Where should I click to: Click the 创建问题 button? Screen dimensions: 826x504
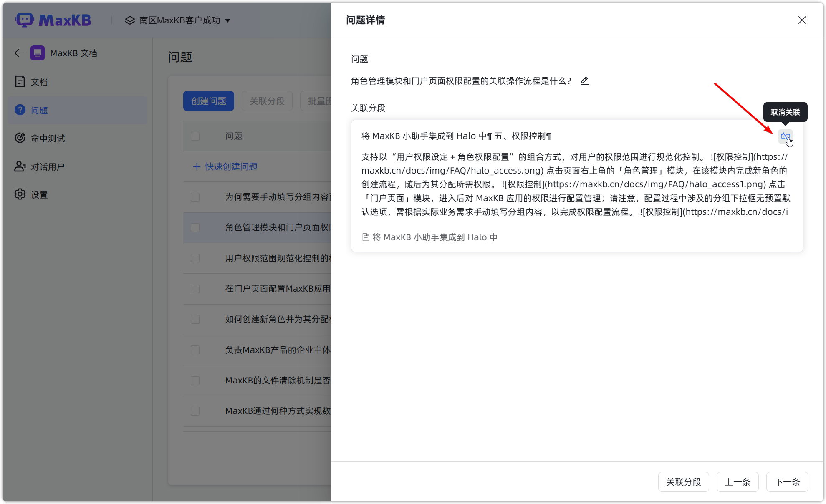(x=208, y=101)
